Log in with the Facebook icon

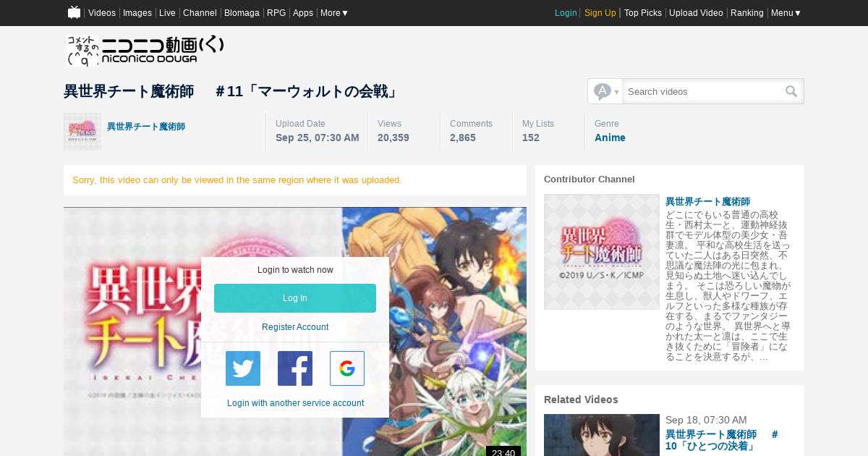point(295,368)
